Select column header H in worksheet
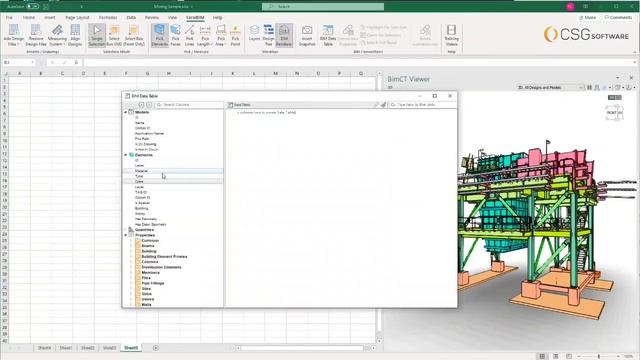The image size is (640, 360). pyautogui.click(x=169, y=73)
